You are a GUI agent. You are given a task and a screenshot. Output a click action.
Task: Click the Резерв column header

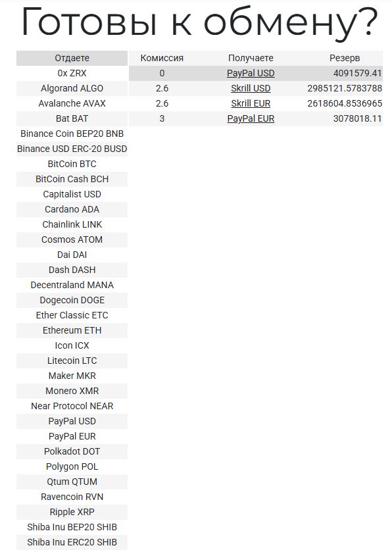[x=344, y=58]
